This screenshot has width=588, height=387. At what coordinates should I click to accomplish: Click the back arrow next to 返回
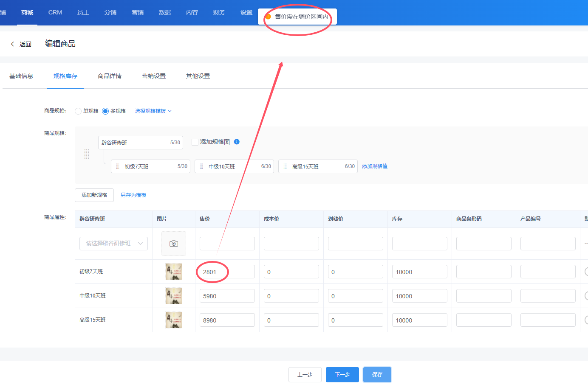(x=12, y=44)
